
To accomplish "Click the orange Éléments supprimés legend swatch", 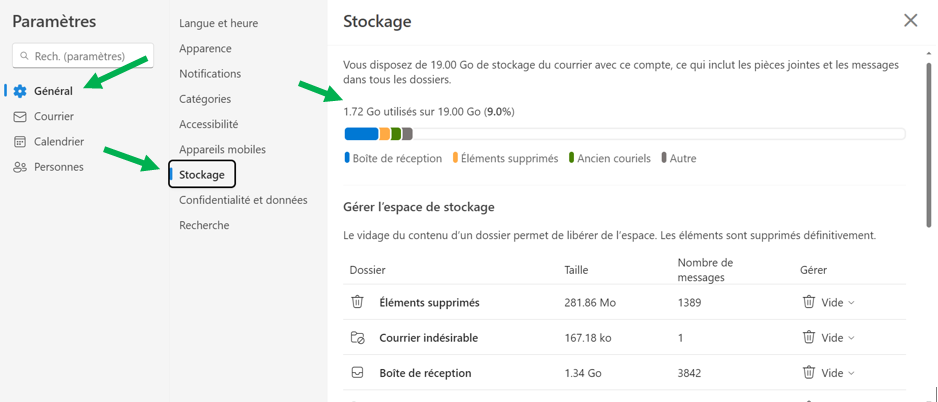I will coord(455,159).
